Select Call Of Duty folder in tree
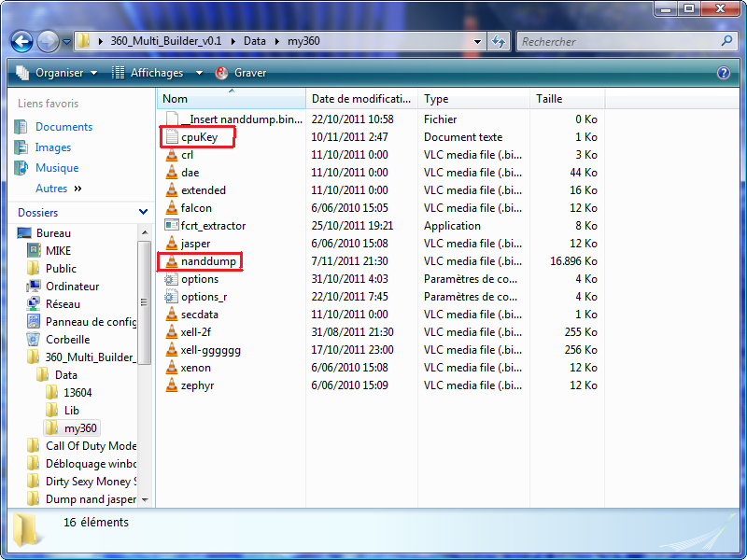This screenshot has width=747, height=560. (x=91, y=446)
